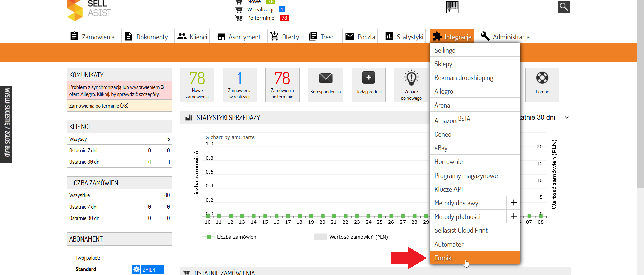Open the 1 Zamówienia w realizacji tile
Image resolution: width=644 pixels, height=275 pixels.
240,85
